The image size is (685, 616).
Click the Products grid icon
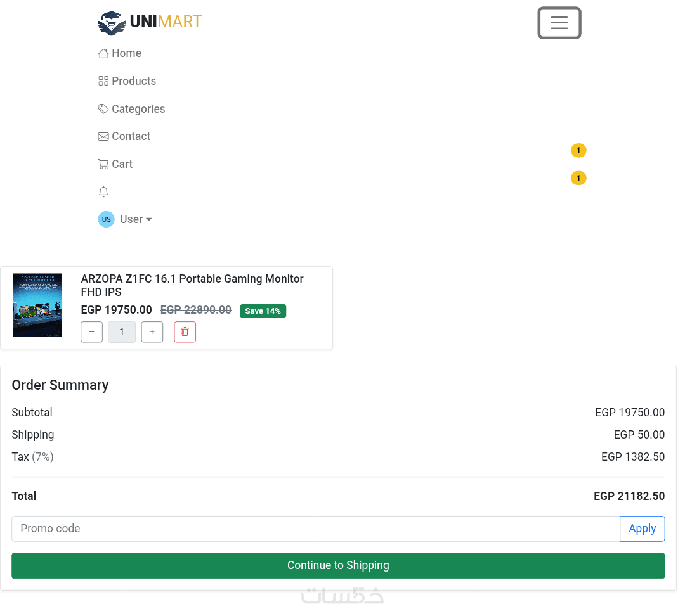click(103, 81)
